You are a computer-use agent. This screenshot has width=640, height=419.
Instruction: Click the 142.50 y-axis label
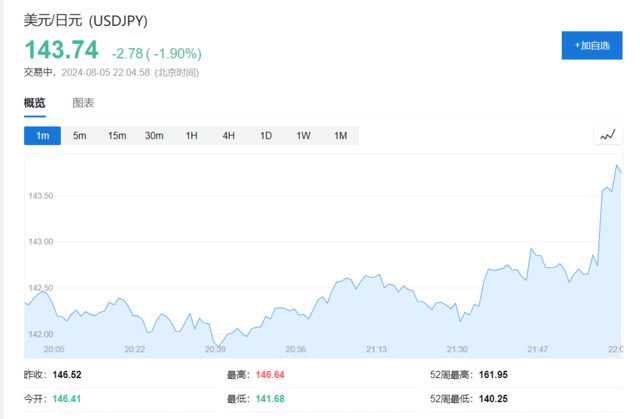pos(40,288)
